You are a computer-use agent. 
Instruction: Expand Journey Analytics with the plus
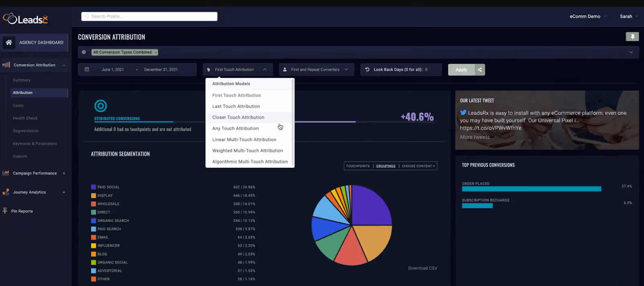click(64, 192)
